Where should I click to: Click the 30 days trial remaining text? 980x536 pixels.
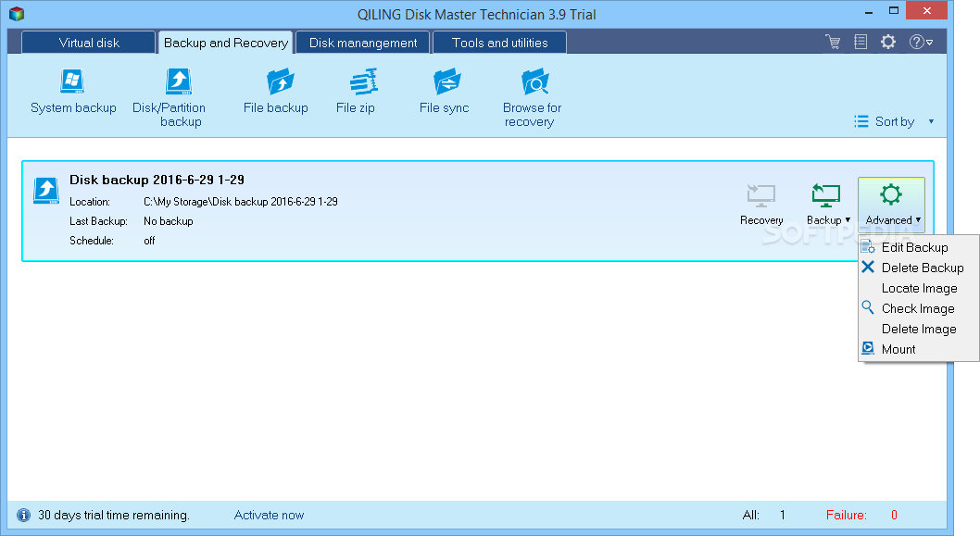114,515
